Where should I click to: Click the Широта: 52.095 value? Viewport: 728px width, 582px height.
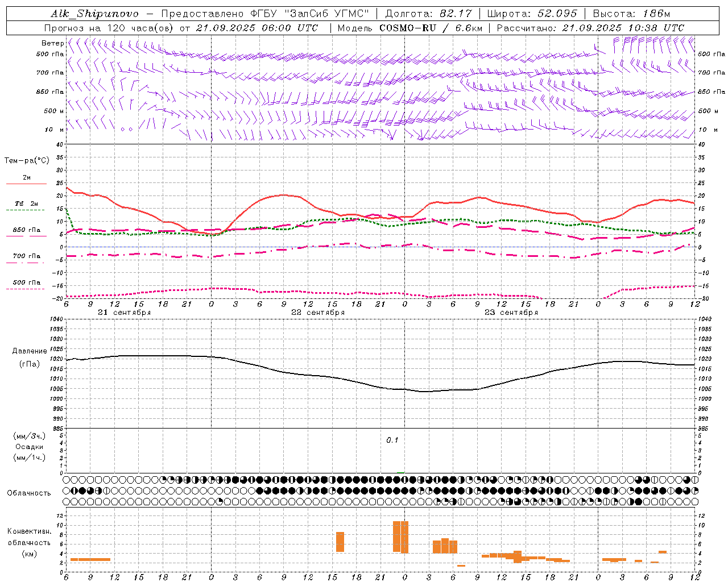coord(531,14)
